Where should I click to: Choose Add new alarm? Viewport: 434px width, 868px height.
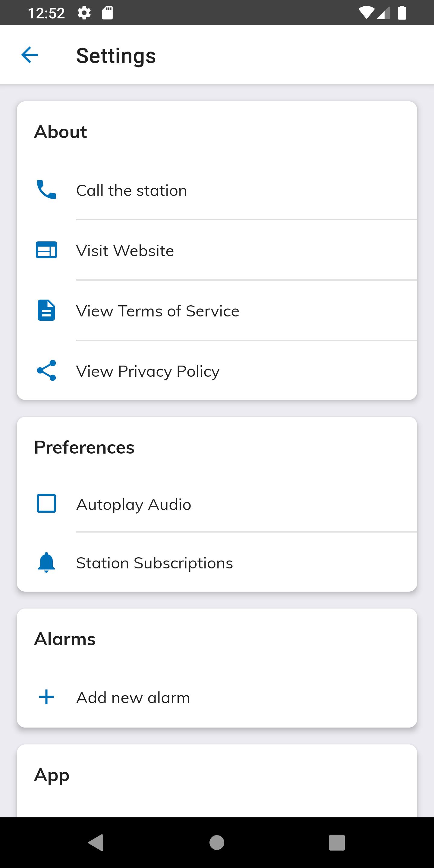coord(217,697)
